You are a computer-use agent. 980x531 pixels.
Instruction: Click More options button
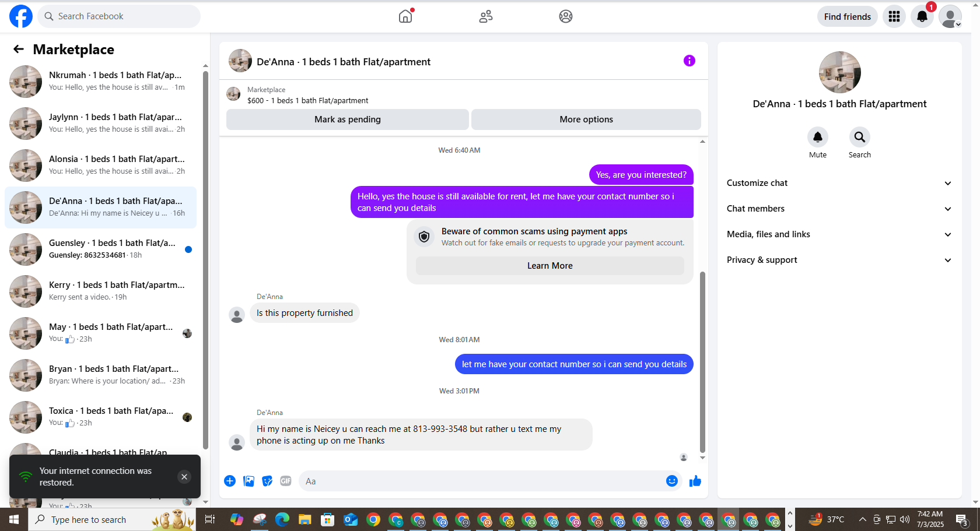586,119
